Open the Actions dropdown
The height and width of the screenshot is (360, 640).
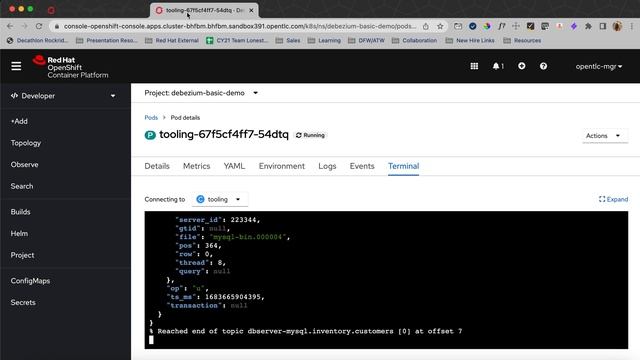[604, 136]
